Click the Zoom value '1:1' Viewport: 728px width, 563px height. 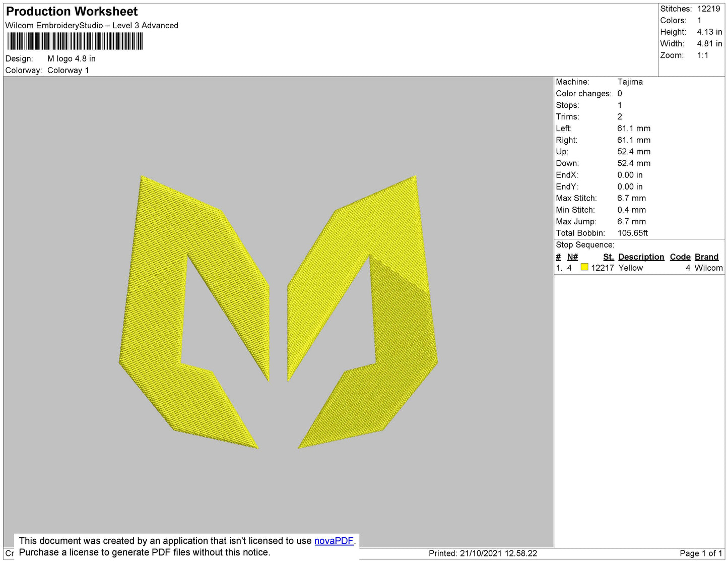(x=703, y=55)
